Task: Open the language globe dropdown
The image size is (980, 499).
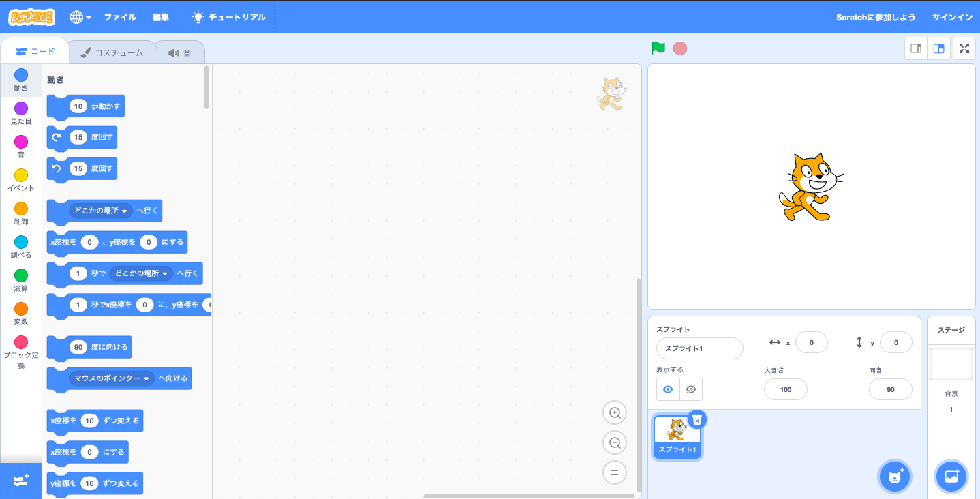Action: [x=80, y=17]
